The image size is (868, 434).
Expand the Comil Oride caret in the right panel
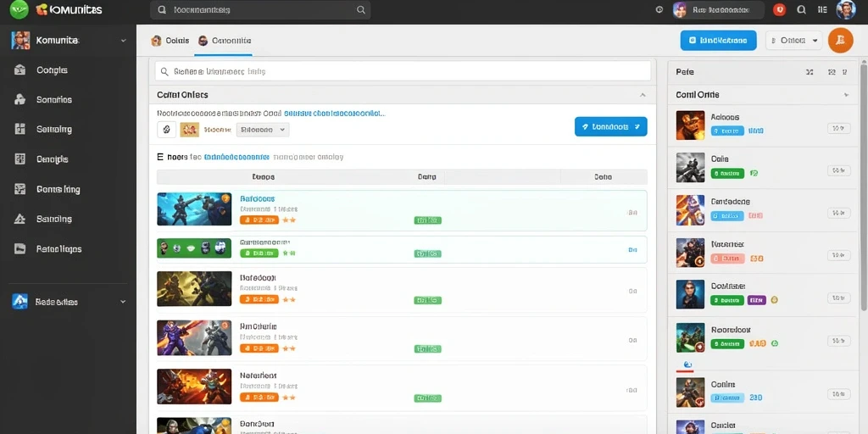pyautogui.click(x=847, y=95)
